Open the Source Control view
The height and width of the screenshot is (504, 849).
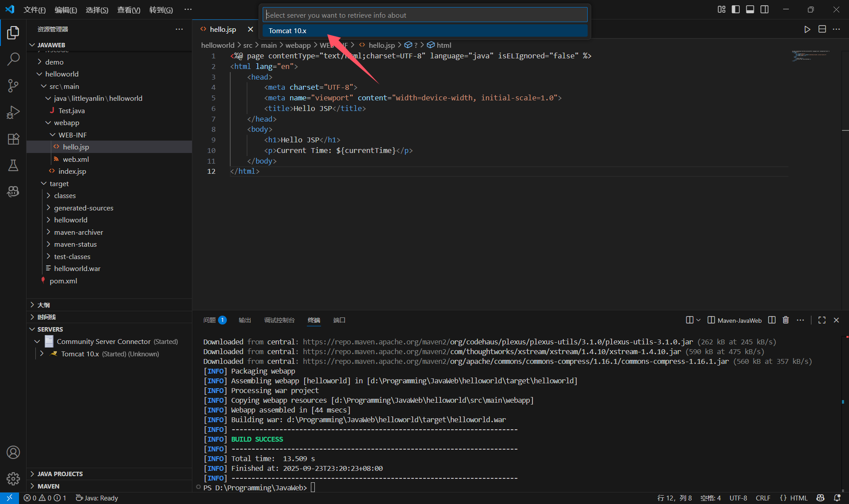[x=13, y=85]
